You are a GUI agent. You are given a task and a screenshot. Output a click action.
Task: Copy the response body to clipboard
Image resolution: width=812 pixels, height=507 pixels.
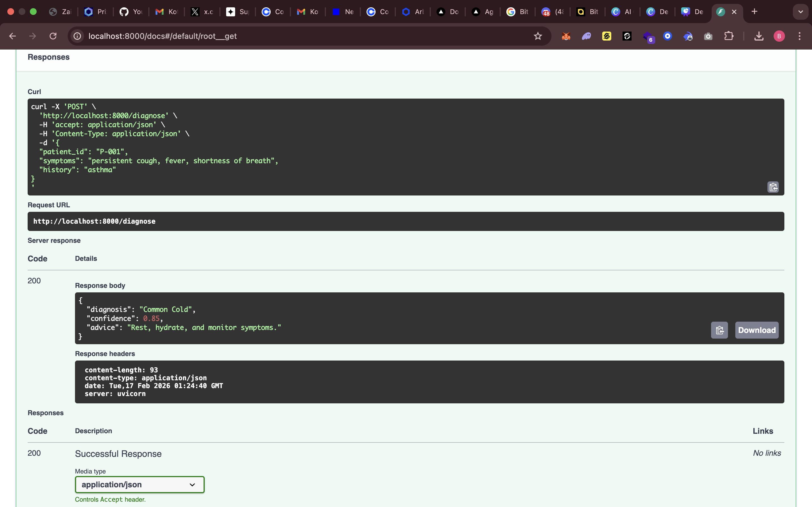click(x=719, y=330)
